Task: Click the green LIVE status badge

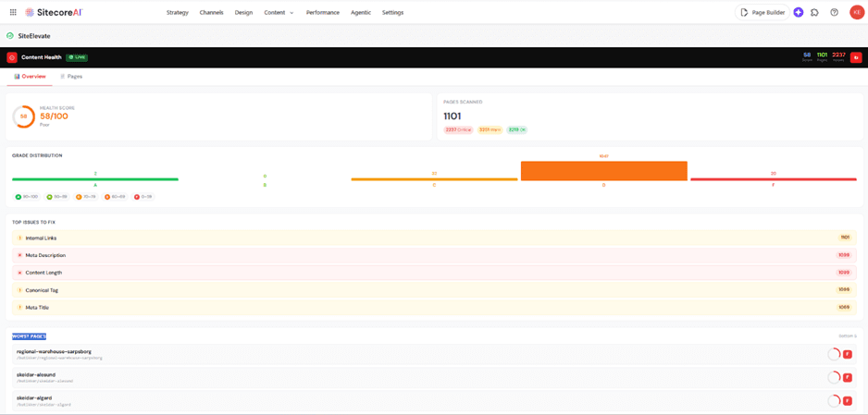Action: pyautogui.click(x=77, y=57)
